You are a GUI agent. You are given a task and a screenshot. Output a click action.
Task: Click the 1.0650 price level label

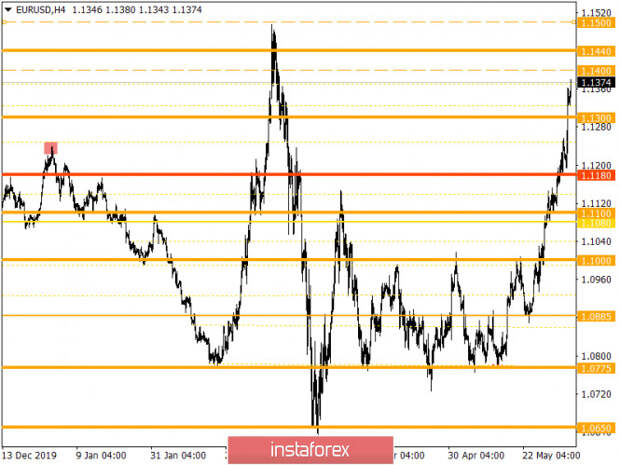(596, 428)
